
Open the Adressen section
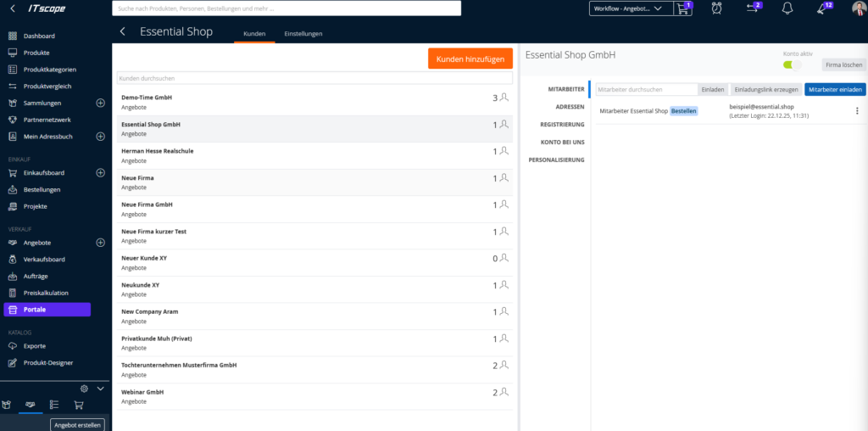569,107
